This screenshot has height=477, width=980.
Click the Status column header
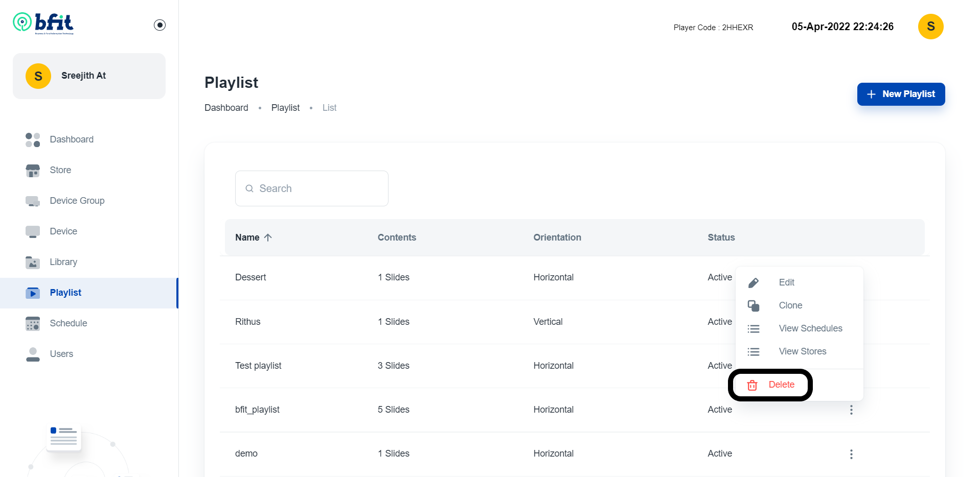[721, 237]
